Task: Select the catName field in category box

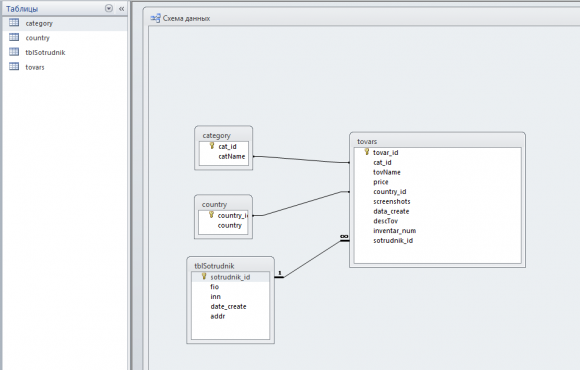Action: [232, 157]
